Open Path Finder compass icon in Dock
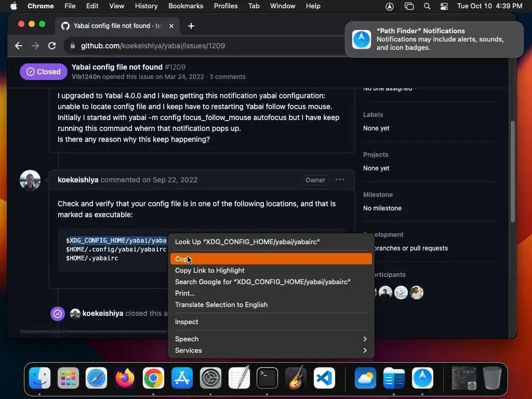Image resolution: width=532 pixels, height=399 pixels. [422, 378]
